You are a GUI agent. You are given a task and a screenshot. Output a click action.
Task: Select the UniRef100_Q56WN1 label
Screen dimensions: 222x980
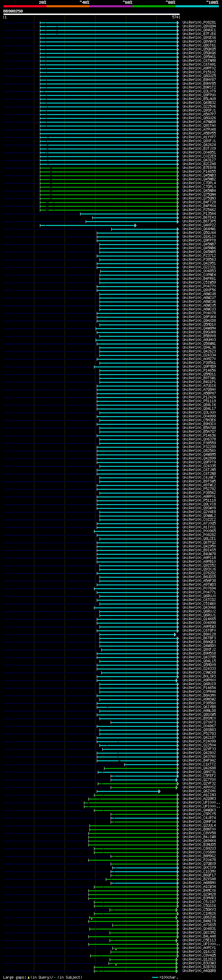199,343
